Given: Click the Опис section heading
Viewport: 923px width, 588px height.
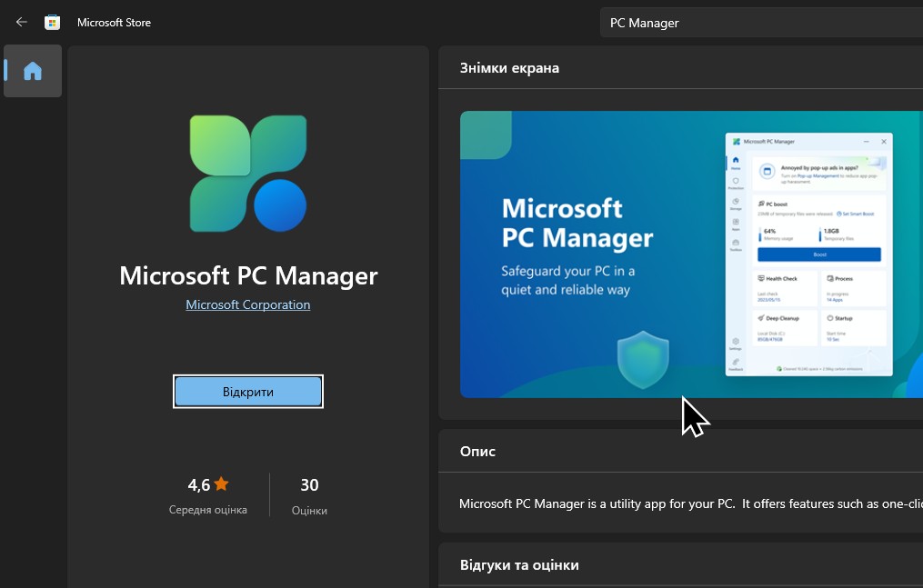Looking at the screenshot, I should tap(478, 452).
